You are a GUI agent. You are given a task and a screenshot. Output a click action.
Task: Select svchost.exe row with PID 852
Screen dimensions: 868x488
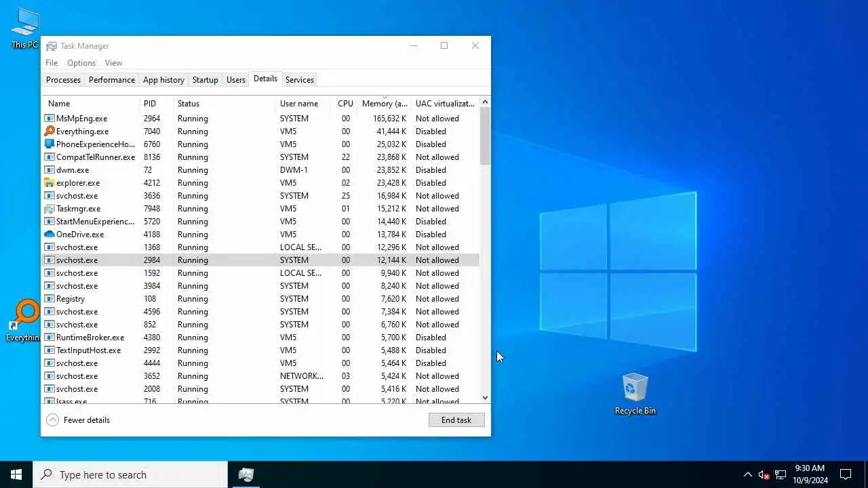coord(261,324)
